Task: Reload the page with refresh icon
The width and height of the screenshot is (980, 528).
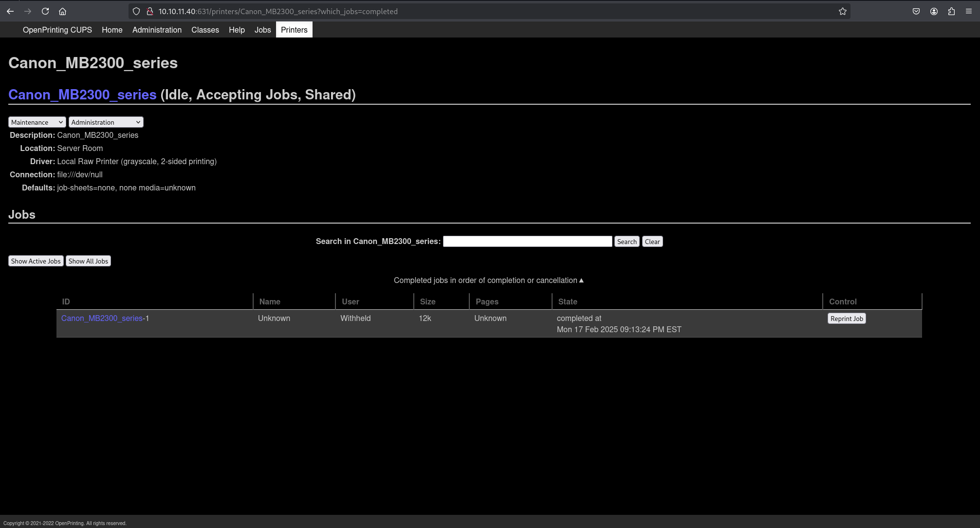Action: pyautogui.click(x=45, y=11)
